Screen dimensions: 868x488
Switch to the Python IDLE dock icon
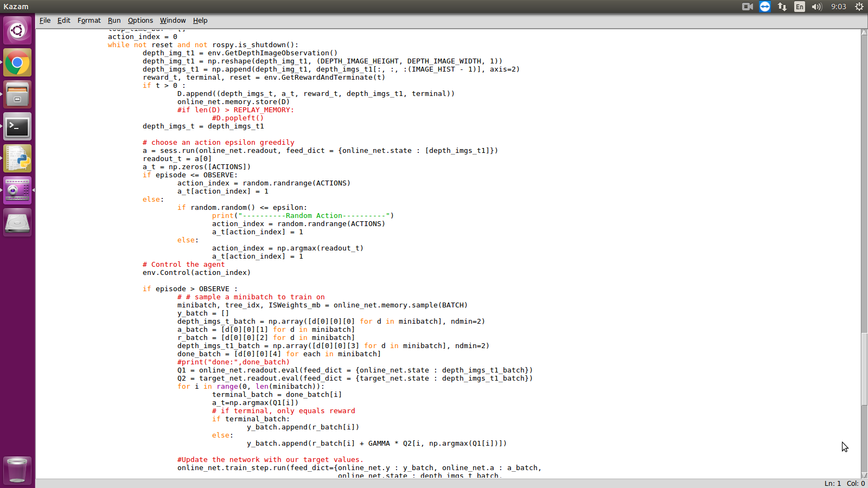pos(17,158)
